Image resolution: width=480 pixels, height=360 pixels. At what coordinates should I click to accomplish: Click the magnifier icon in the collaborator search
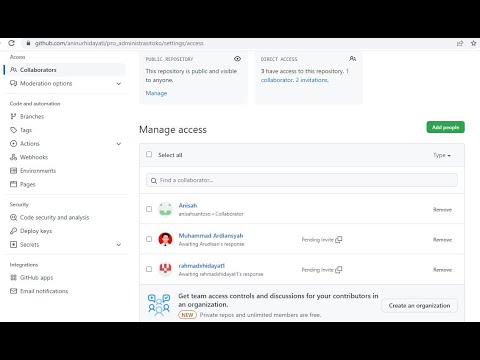click(154, 181)
